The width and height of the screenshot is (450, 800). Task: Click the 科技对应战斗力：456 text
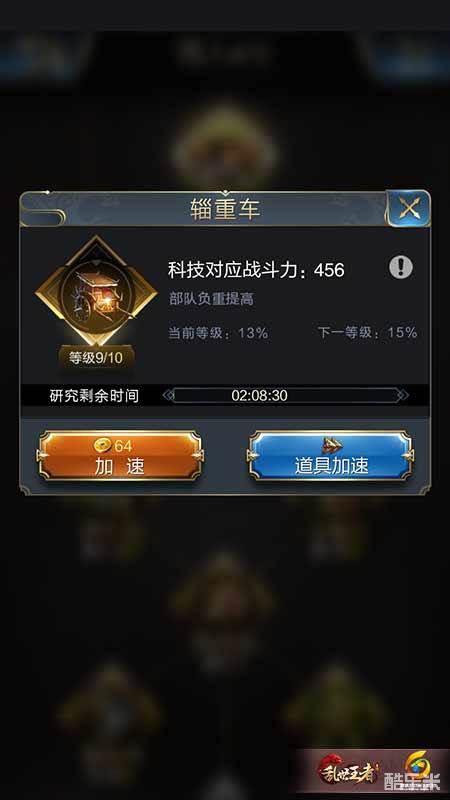click(256, 270)
